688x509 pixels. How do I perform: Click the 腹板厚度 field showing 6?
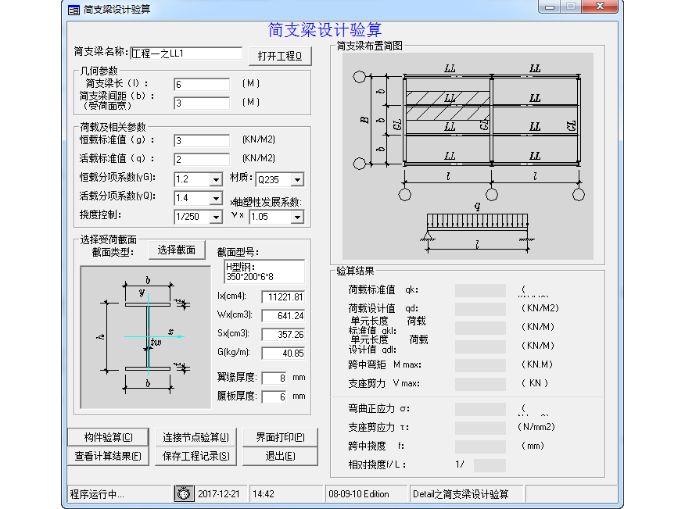pos(274,397)
